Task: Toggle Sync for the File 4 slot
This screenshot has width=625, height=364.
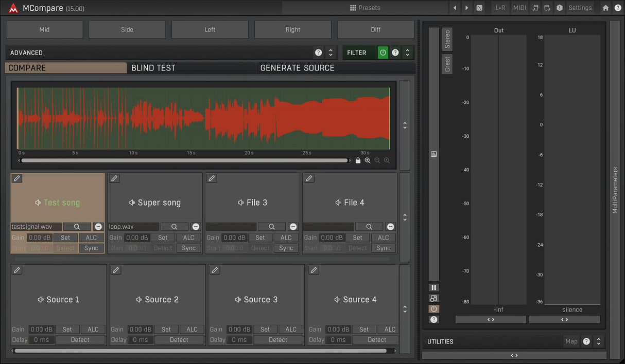Action: point(384,248)
